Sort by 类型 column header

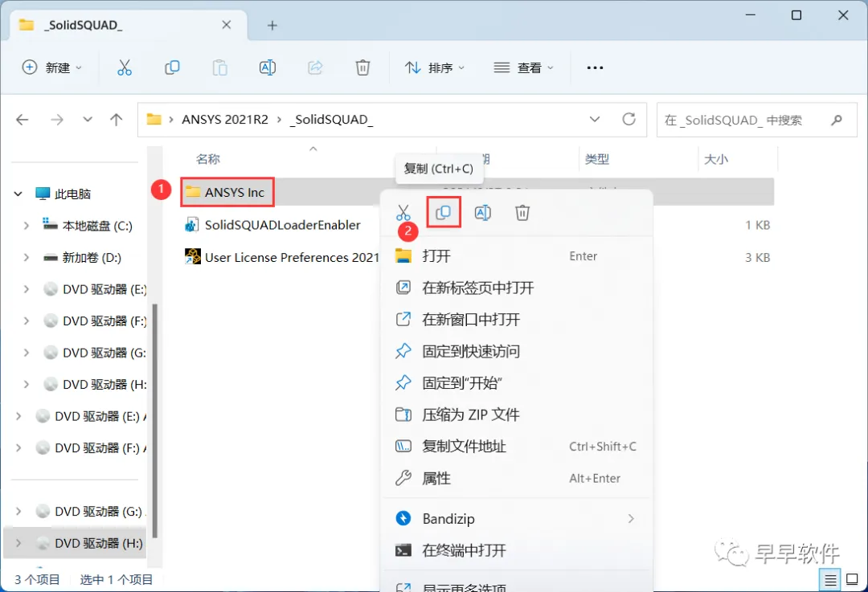pos(596,159)
